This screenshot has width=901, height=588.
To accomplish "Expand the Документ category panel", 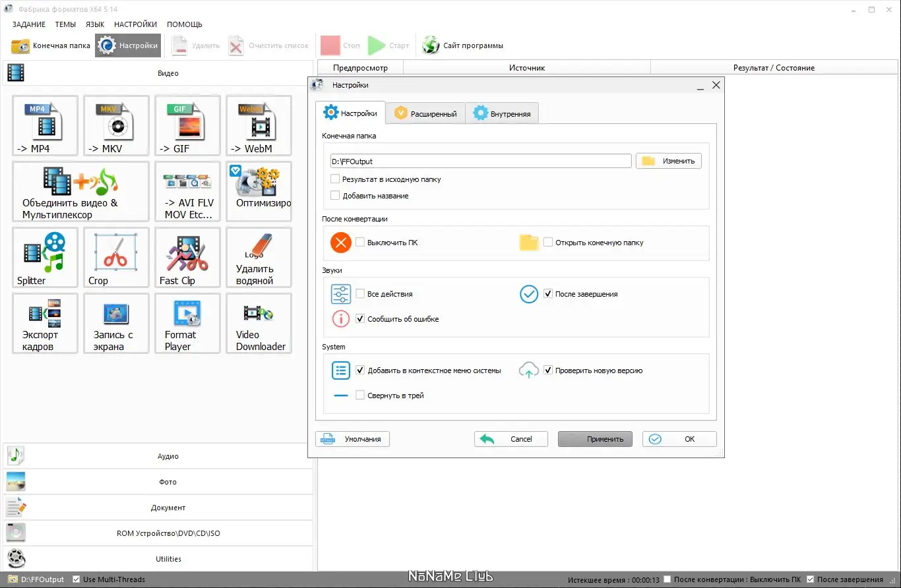I will (x=158, y=508).
